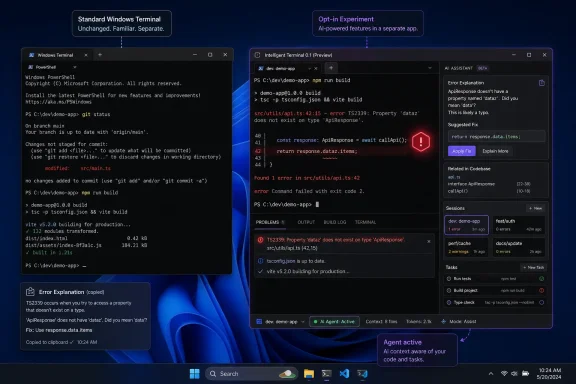Select the dev: demo-app terminal tab
The image size is (576, 384).
click(x=287, y=68)
